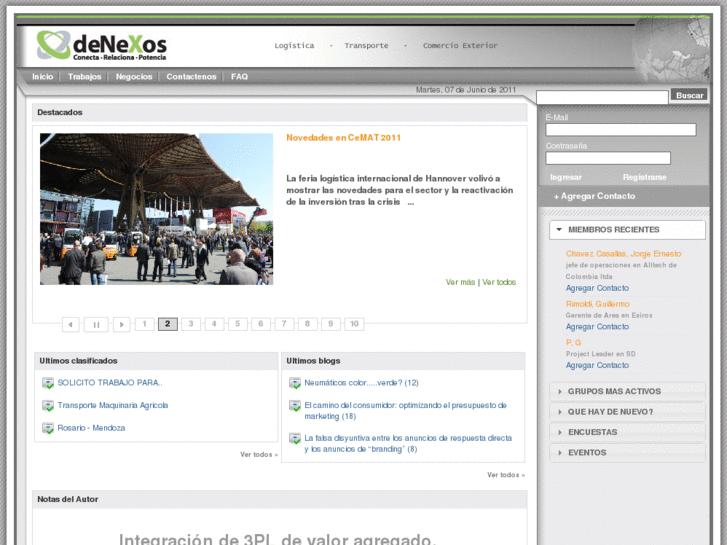
Task: Go to featured slide 3
Action: click(191, 324)
